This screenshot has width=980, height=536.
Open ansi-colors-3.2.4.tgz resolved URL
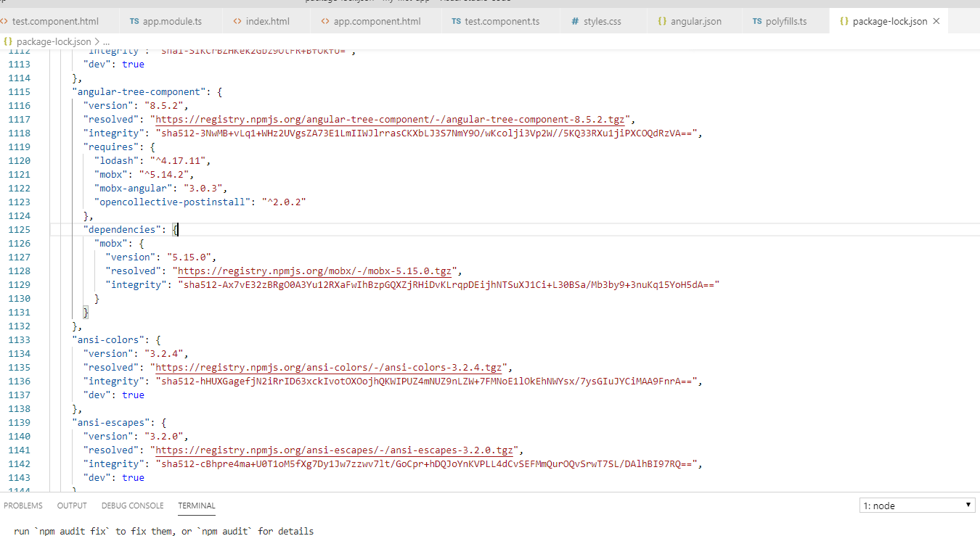click(328, 367)
